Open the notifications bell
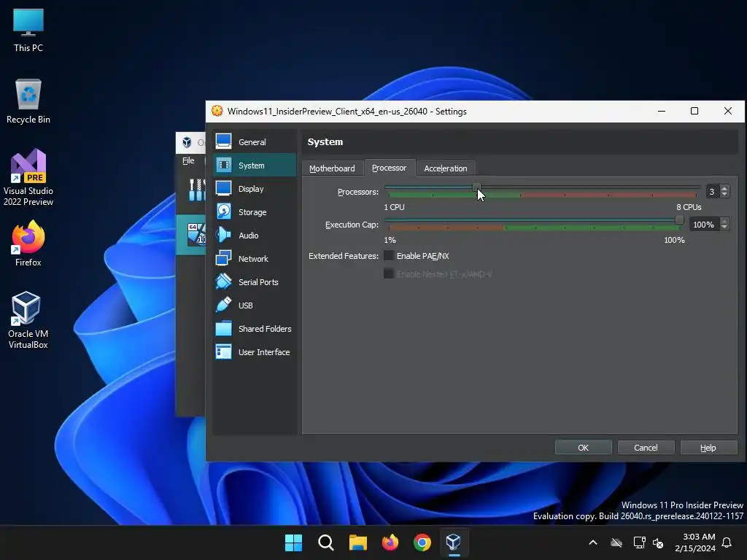Viewport: 747px width, 560px height. 727,542
